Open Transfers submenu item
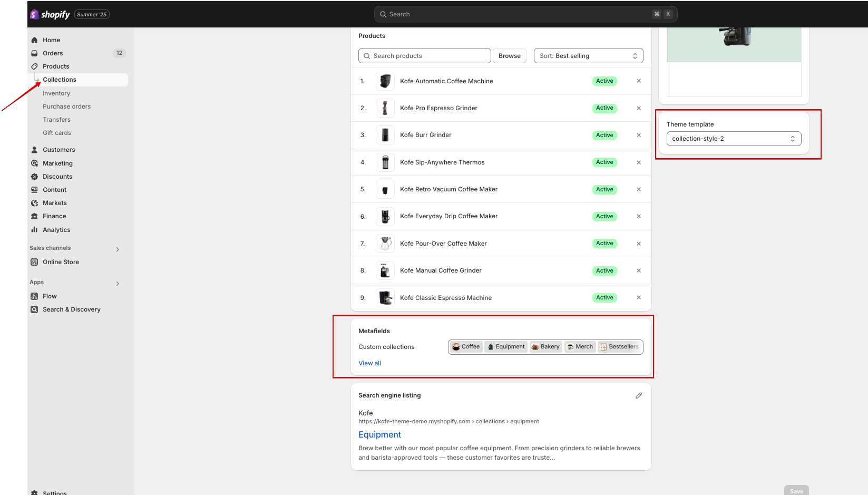 [x=56, y=120]
